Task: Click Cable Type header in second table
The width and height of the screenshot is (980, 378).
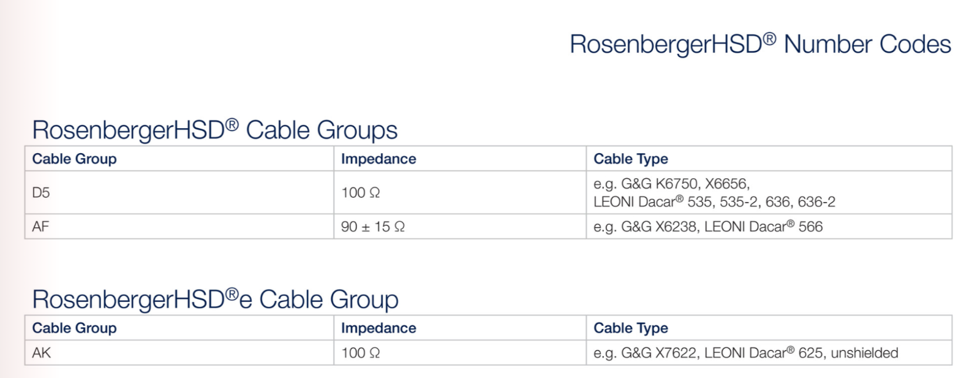Action: 631,328
